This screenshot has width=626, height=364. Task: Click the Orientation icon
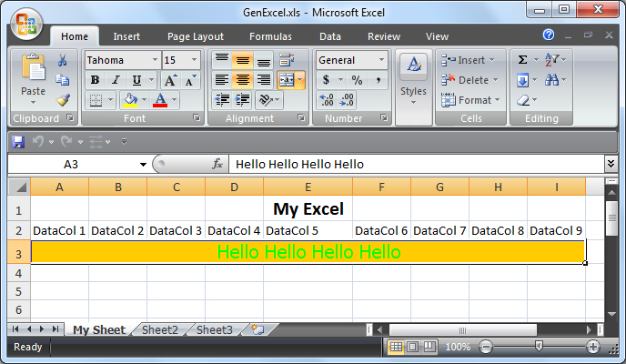click(266, 100)
